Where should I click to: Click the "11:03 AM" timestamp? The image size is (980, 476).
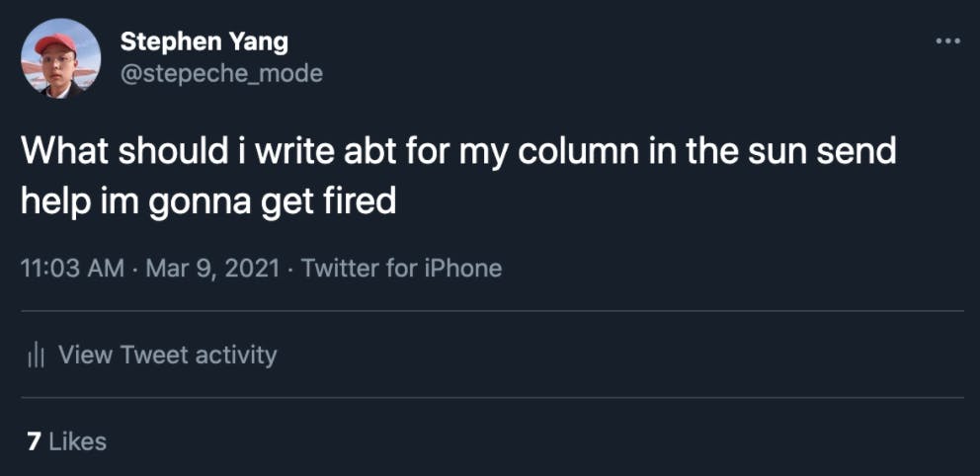[72, 268]
